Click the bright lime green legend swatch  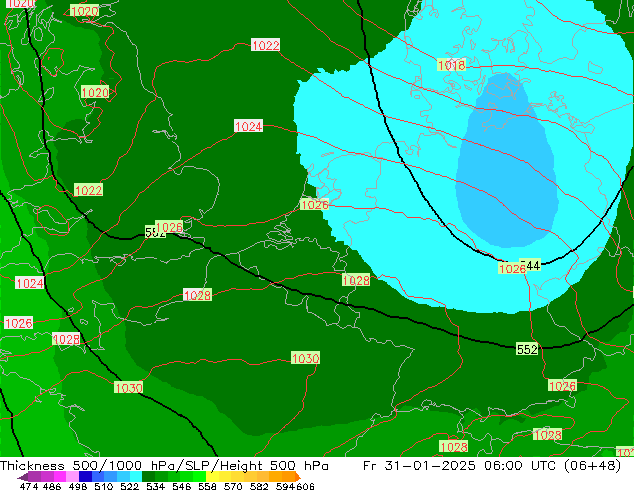click(199, 477)
